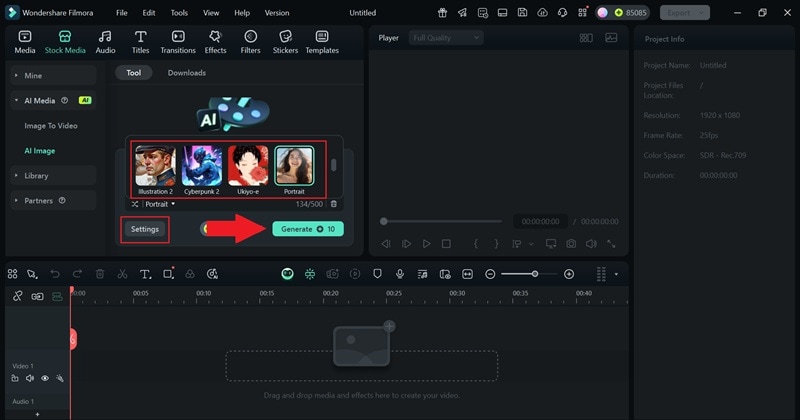Collapse the AI Media section
The width and height of the screenshot is (800, 420).
point(53,101)
